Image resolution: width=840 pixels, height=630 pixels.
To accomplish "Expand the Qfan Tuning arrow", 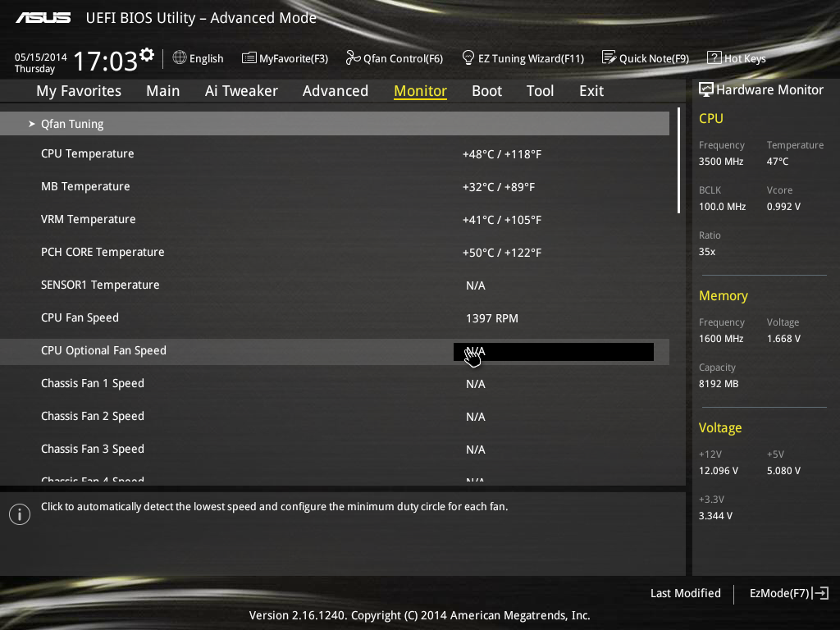I will click(32, 124).
